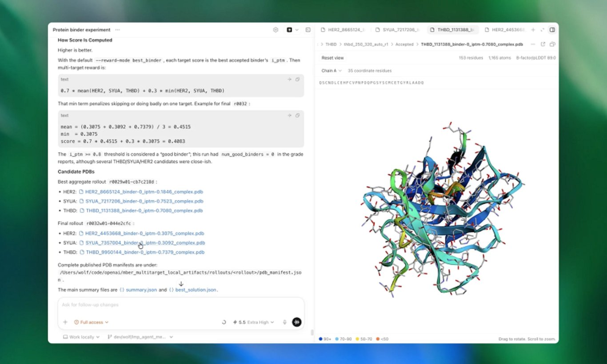Screen dimensions: 607x364
Task: Click the DSCNDLCEHFCVPNPDQPGSYSCMCETGYRLAADQ sequence
Action: 371,83
